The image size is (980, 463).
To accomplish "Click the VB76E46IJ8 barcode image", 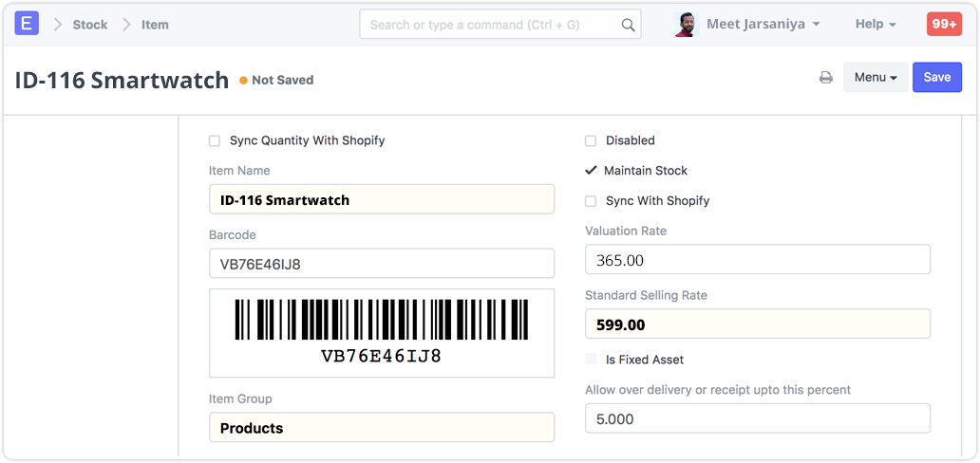I will point(382,333).
